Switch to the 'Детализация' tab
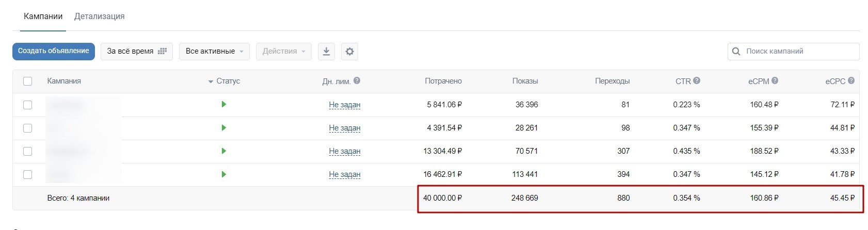Image resolution: width=868 pixels, height=230 pixels. click(x=99, y=17)
